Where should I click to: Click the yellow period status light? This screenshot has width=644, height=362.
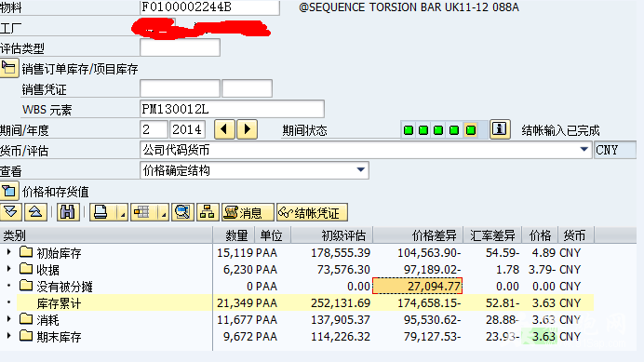pos(471,130)
